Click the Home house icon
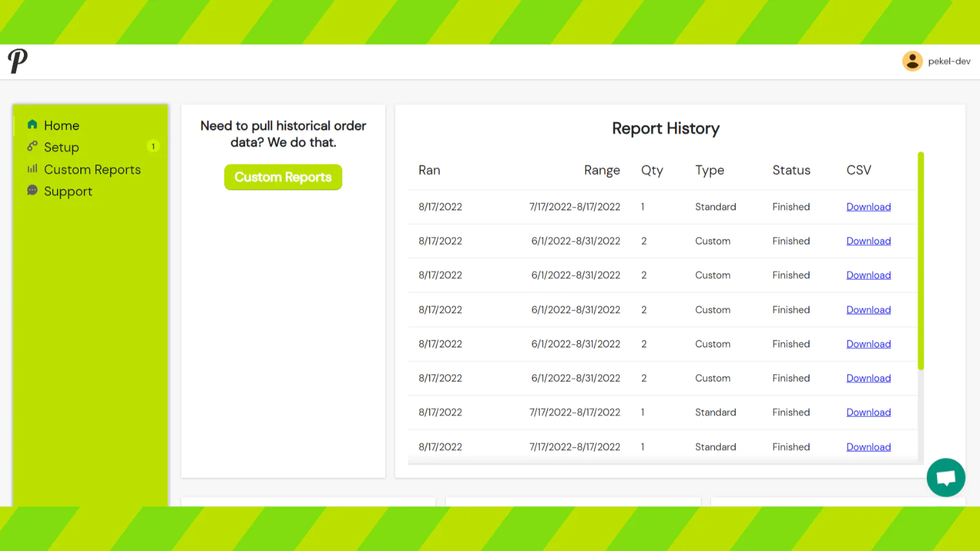The width and height of the screenshot is (980, 551). tap(32, 125)
